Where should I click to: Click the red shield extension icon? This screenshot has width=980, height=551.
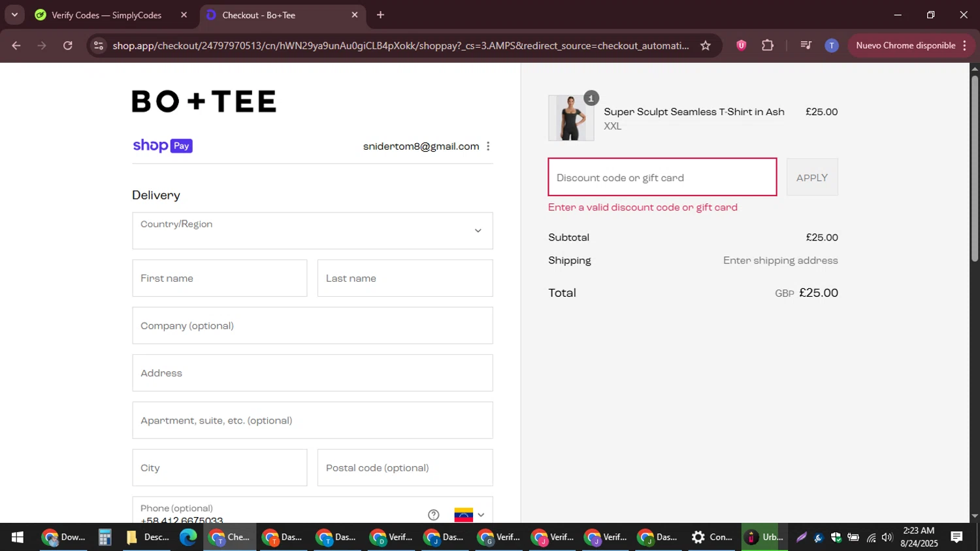[x=741, y=46]
